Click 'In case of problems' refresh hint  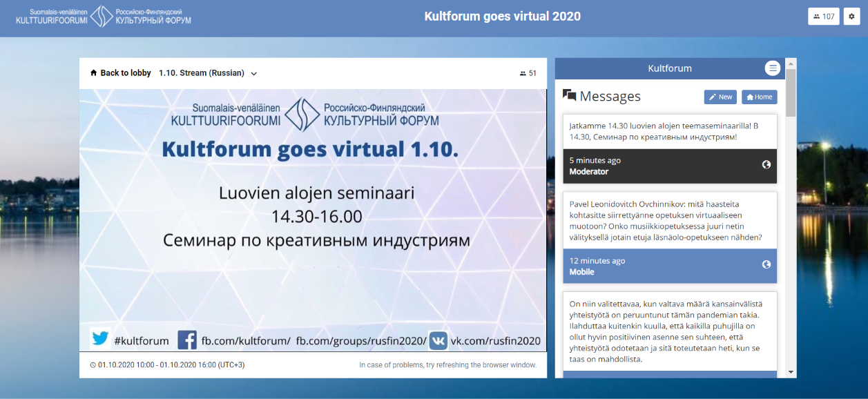447,365
